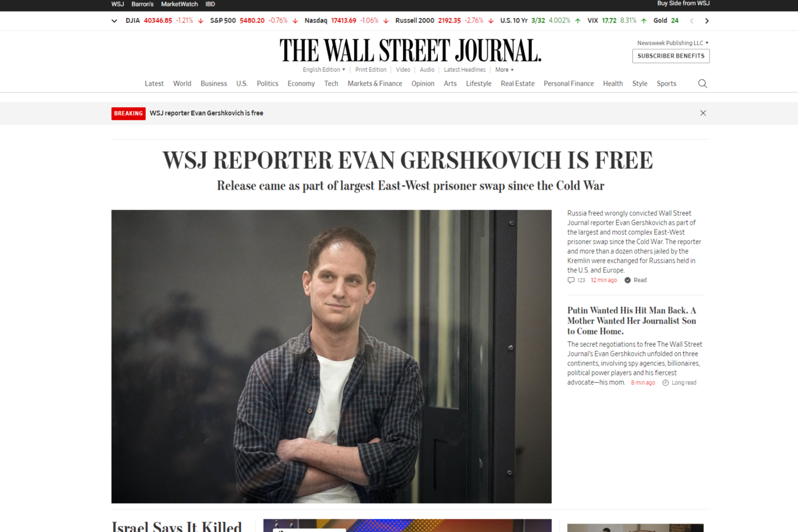Open the Opinion section
The width and height of the screenshot is (798, 532).
pyautogui.click(x=423, y=83)
